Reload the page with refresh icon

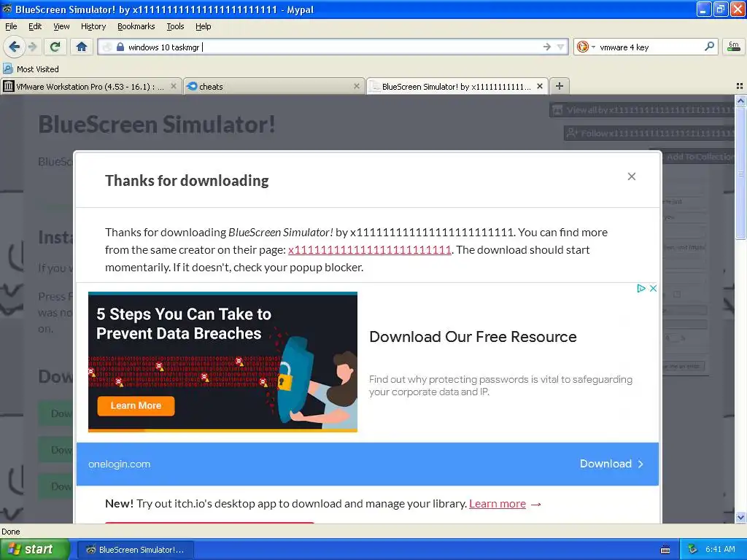(55, 47)
